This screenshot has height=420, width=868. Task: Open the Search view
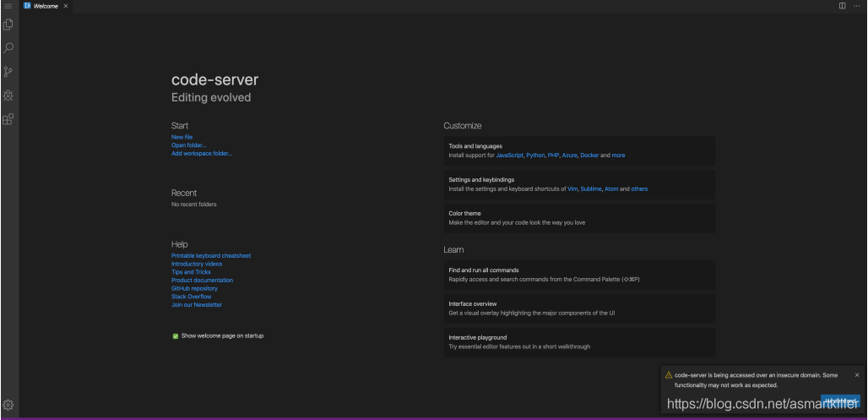pyautogui.click(x=8, y=48)
